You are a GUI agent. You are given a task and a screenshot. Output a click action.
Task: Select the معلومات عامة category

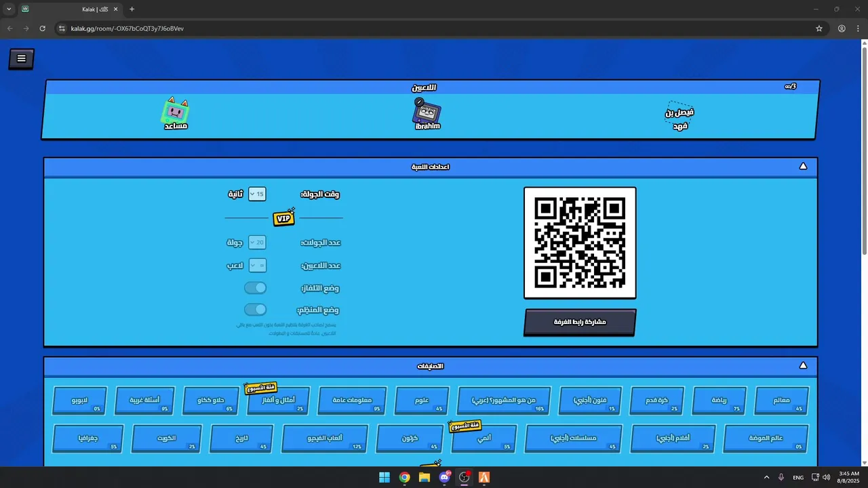[352, 401]
